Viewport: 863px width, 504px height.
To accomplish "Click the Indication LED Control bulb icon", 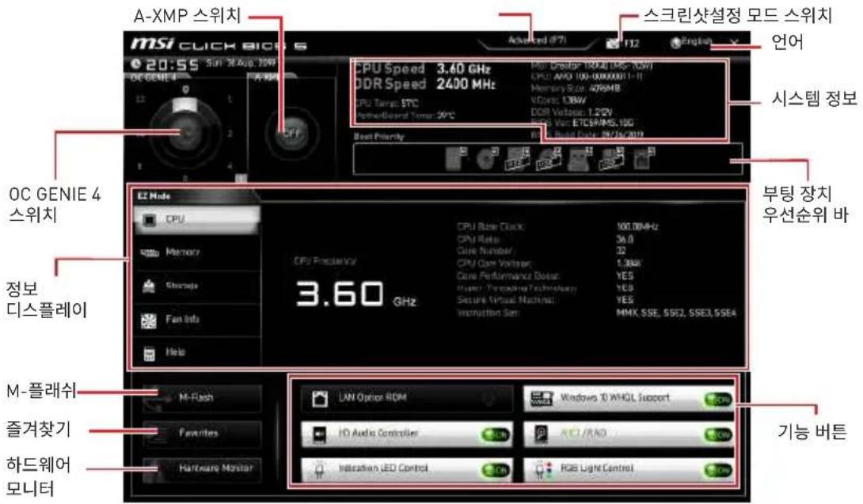I will [319, 470].
